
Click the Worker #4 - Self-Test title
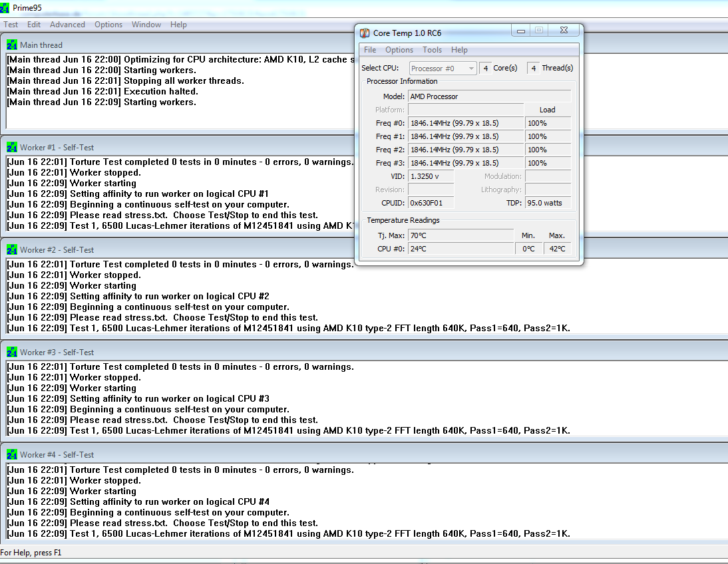57,455
